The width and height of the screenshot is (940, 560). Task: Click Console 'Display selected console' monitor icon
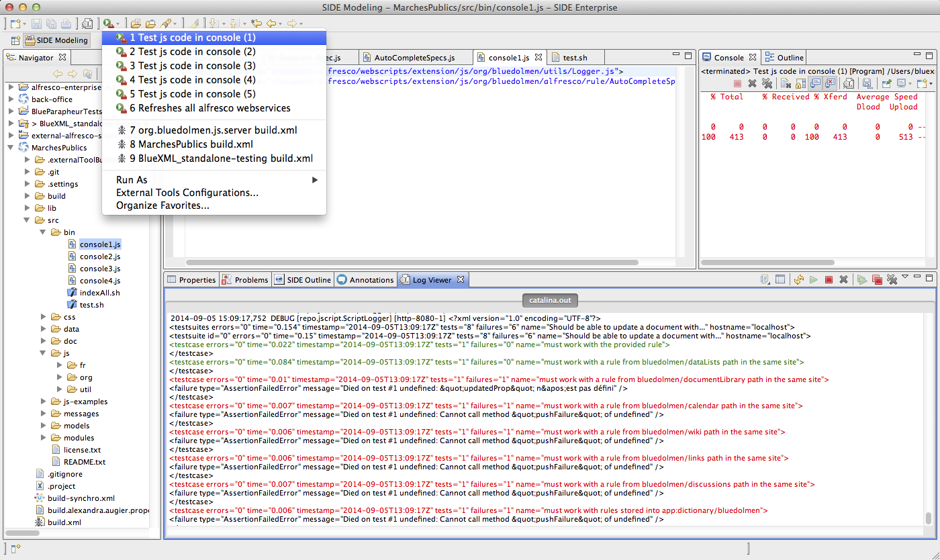pos(902,83)
